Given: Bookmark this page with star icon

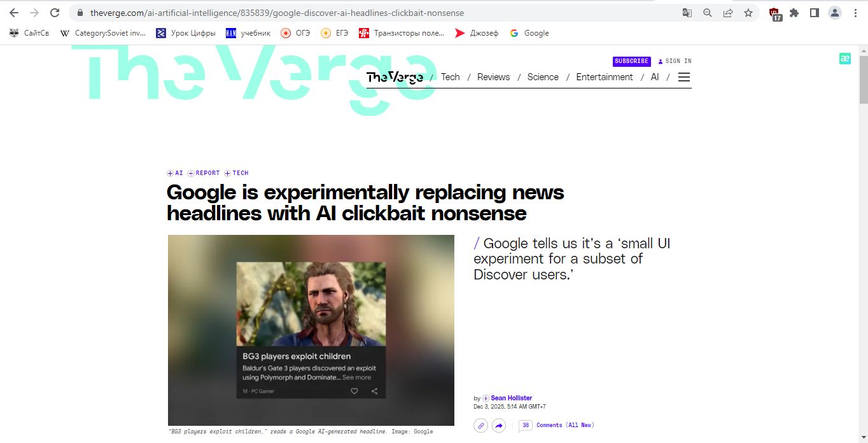Looking at the screenshot, I should point(748,13).
